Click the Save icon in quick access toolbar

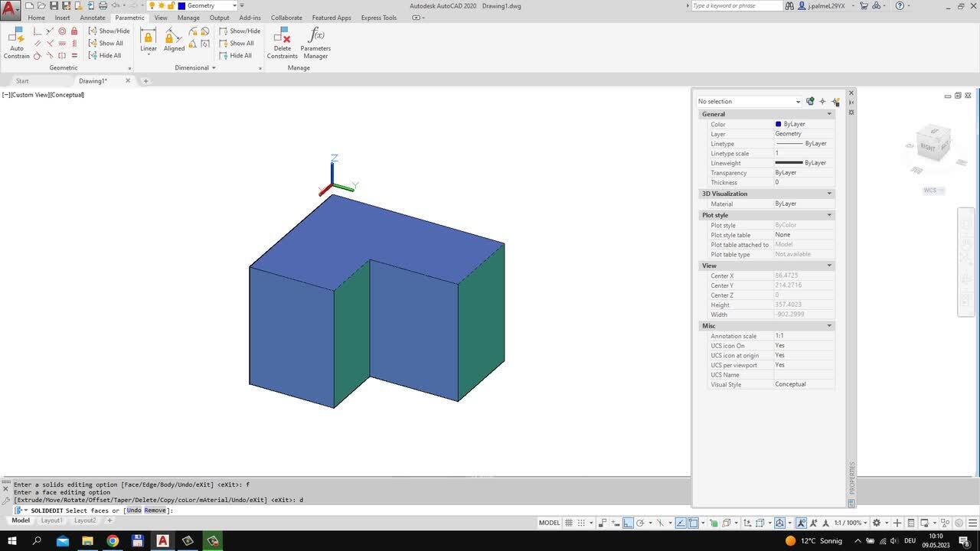coord(54,5)
